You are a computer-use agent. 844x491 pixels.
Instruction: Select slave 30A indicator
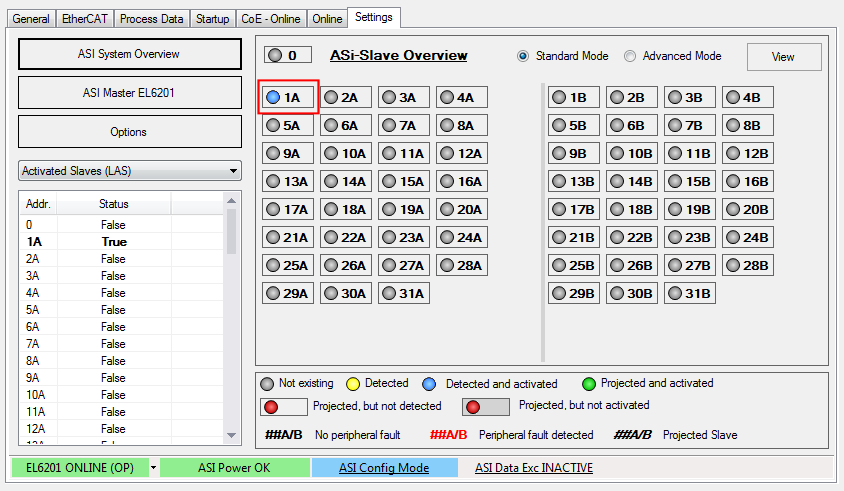tap(346, 293)
